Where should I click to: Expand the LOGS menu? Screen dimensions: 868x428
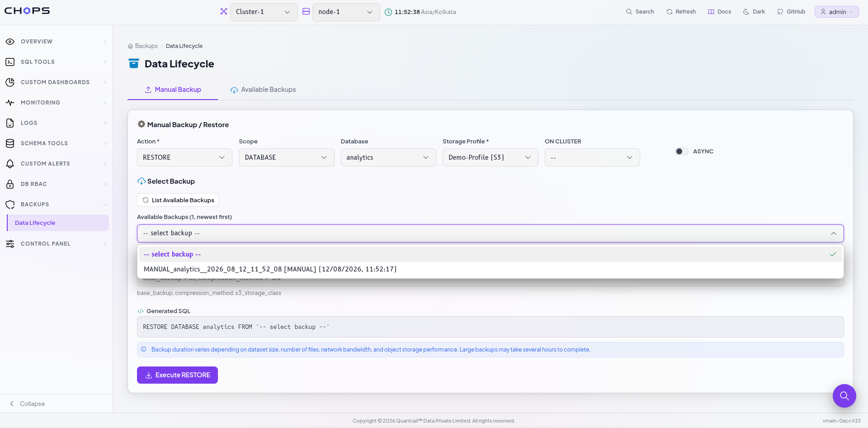[57, 123]
